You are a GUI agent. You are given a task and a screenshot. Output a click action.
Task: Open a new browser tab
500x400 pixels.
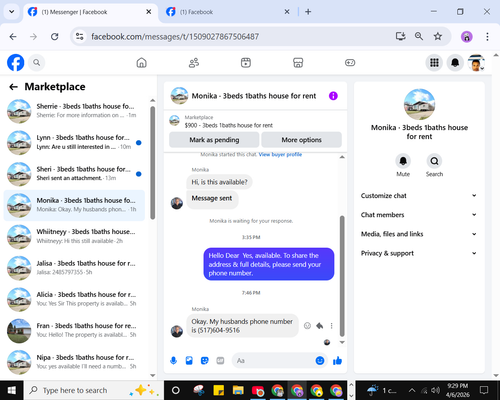[x=308, y=12]
